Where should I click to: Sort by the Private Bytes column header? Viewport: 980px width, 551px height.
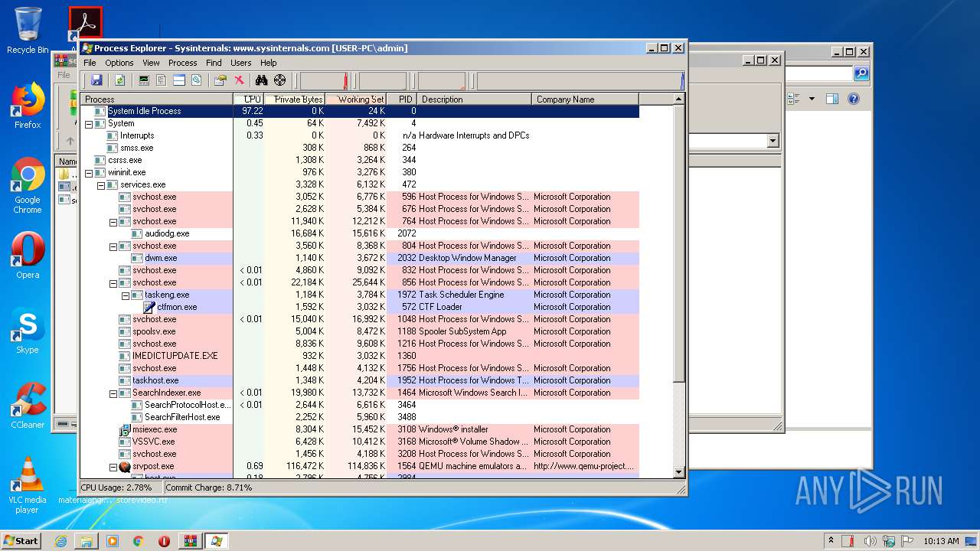[295, 99]
